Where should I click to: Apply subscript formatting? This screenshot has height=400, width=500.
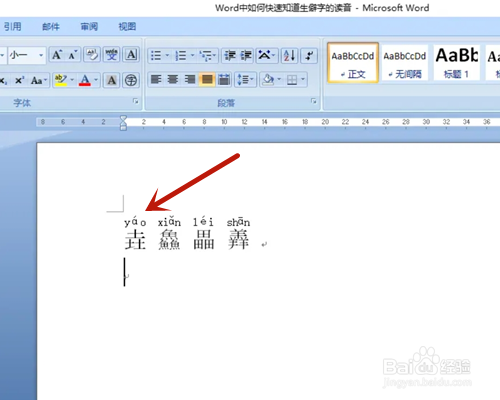[4, 80]
